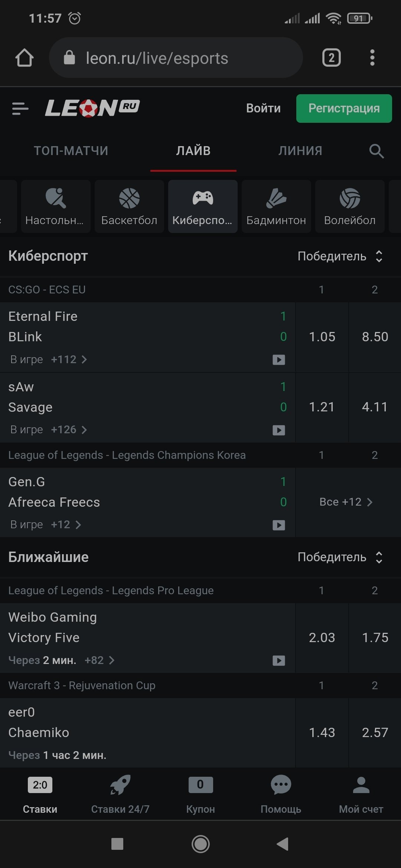Open the hamburger side menu
The image size is (401, 868).
20,109
